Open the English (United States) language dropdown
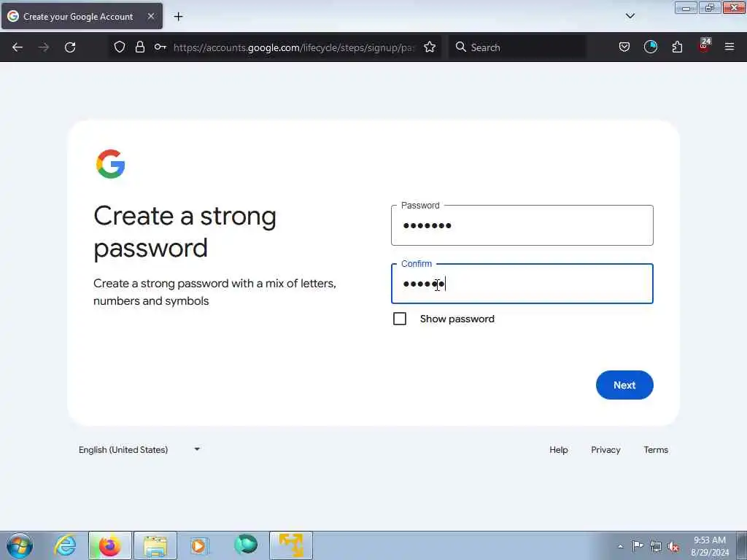The width and height of the screenshot is (747, 560). (x=139, y=449)
